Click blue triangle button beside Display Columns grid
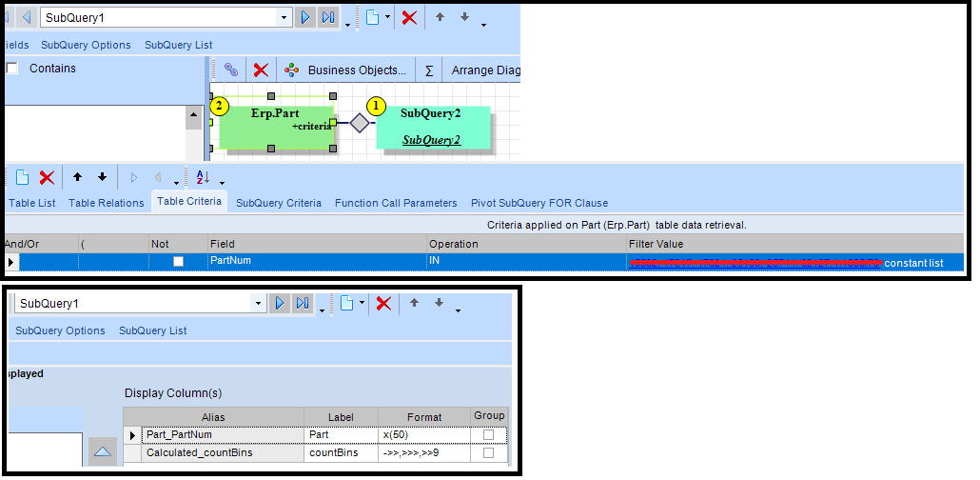Viewport: 980px width, 480px height. (x=103, y=451)
